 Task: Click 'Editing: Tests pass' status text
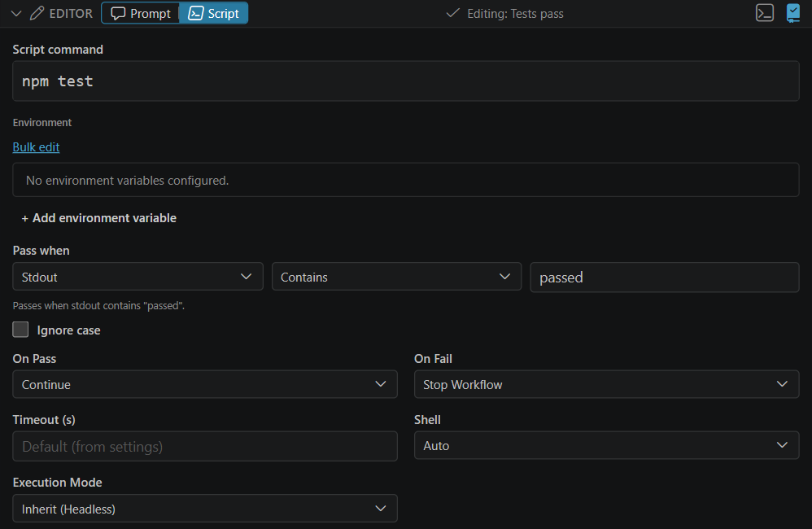tap(515, 14)
